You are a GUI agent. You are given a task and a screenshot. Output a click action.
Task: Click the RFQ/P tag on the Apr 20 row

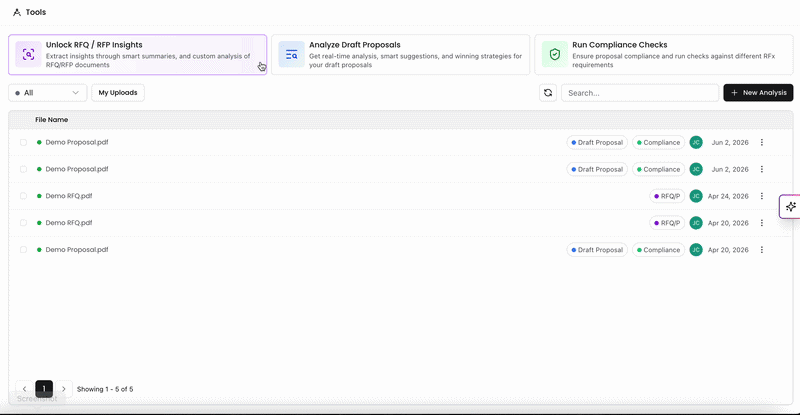click(x=667, y=223)
